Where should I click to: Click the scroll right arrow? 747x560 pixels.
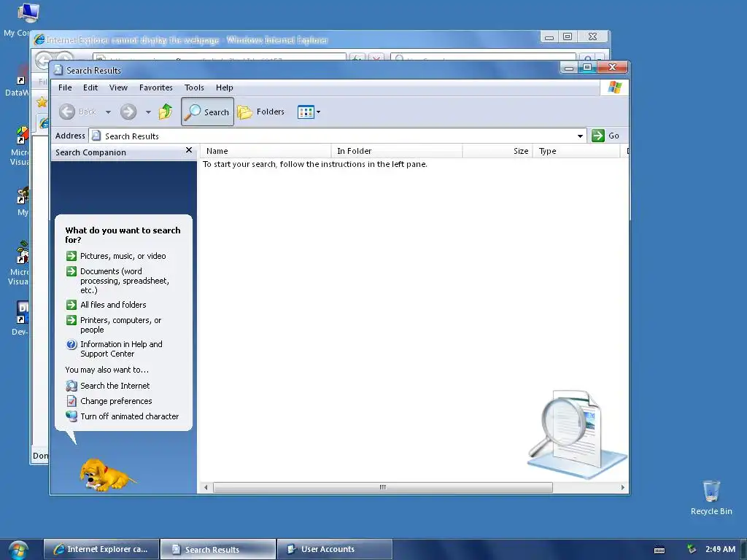click(x=622, y=487)
